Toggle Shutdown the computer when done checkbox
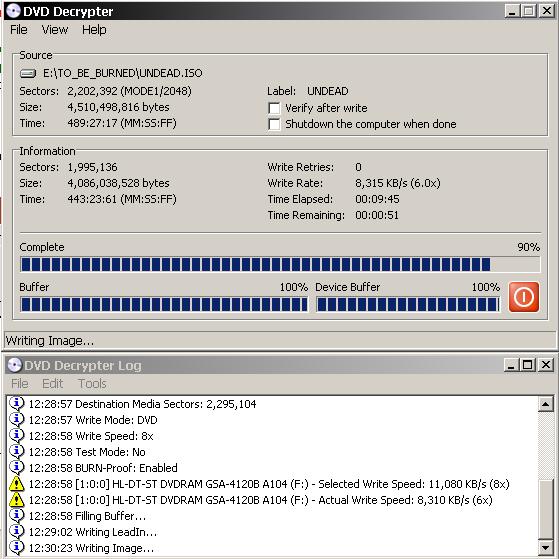Image resolution: width=559 pixels, height=559 pixels. point(274,124)
